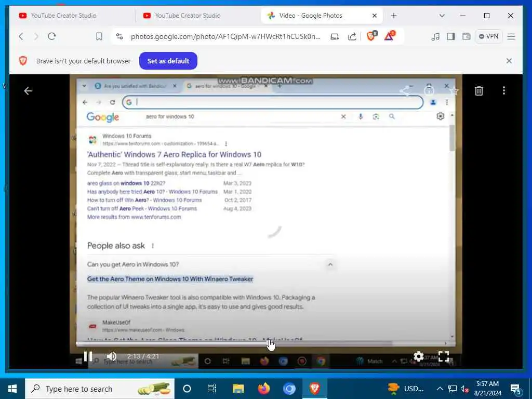
Task: Click recorded Chrome address bar field
Action: [273, 102]
